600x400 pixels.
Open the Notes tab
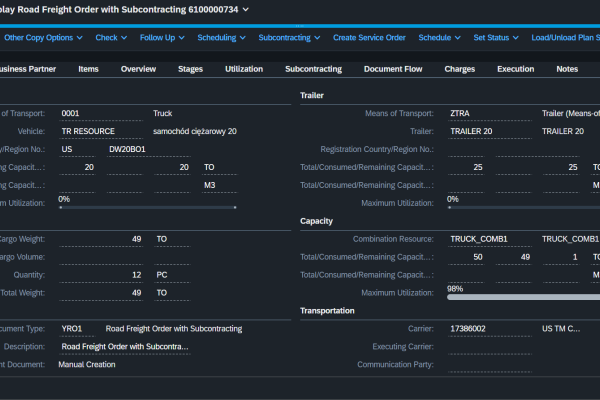coord(567,69)
